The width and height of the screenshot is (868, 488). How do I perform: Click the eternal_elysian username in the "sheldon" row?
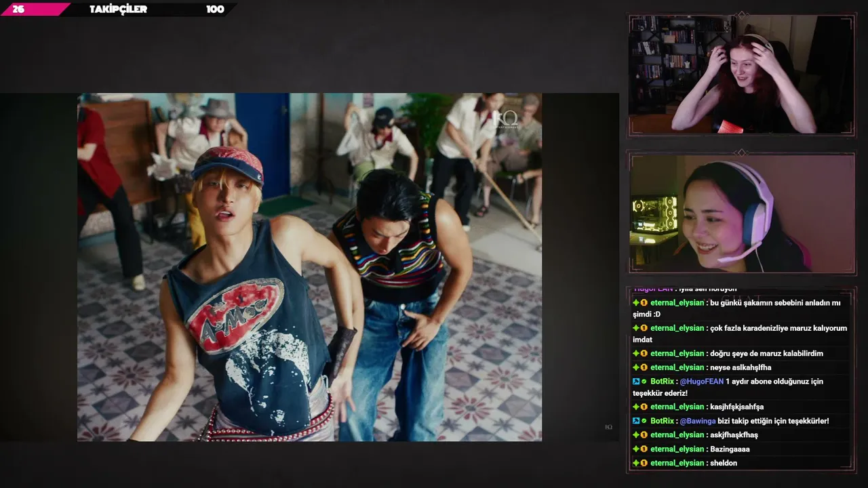click(677, 463)
